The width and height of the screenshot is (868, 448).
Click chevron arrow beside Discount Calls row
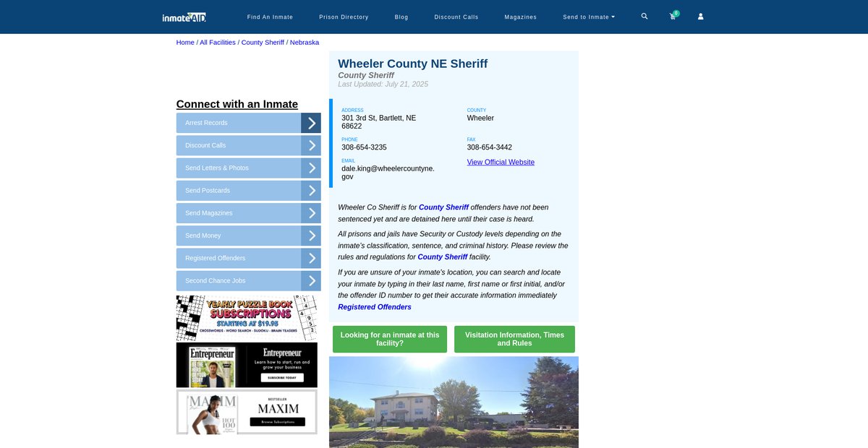(x=311, y=145)
